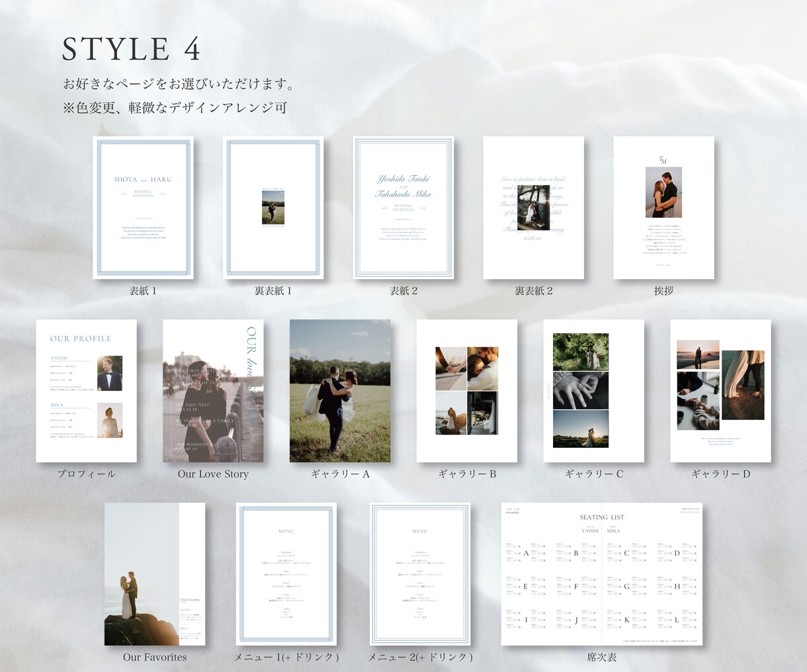The height and width of the screenshot is (672, 807).
Task: Click the caption "ギャラリー B"
Action: click(x=467, y=474)
